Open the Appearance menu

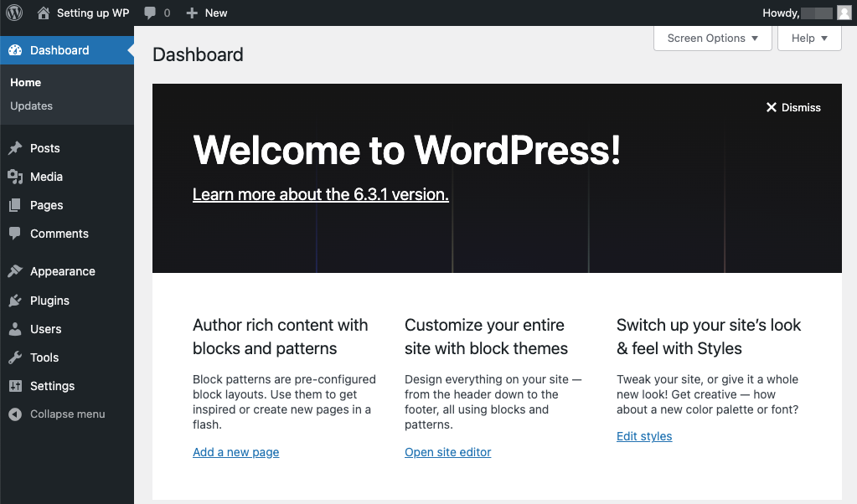point(67,271)
